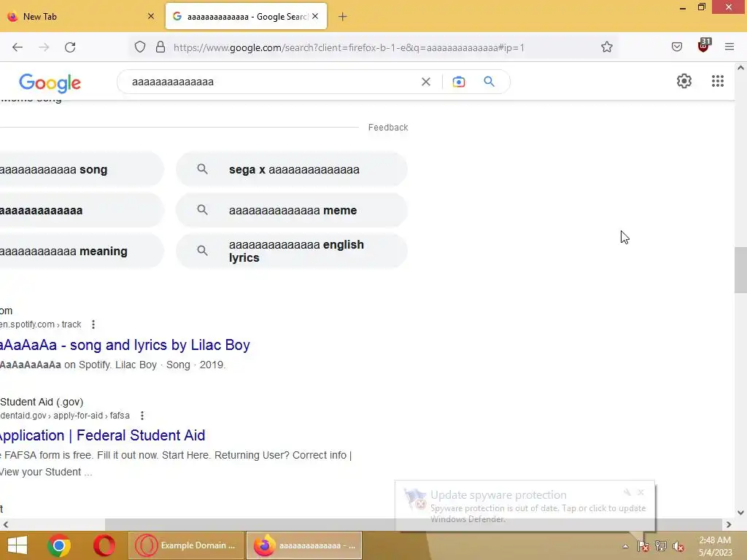Click the Update spyware protection notification
This screenshot has width=747, height=560.
coord(525,506)
